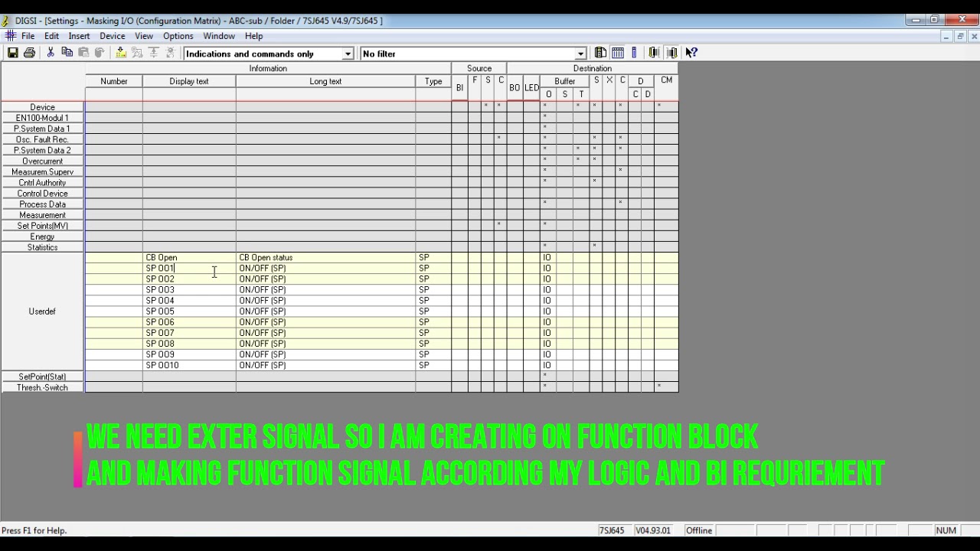Expand the Measurem.Superv group
The image size is (980, 551).
click(x=42, y=172)
